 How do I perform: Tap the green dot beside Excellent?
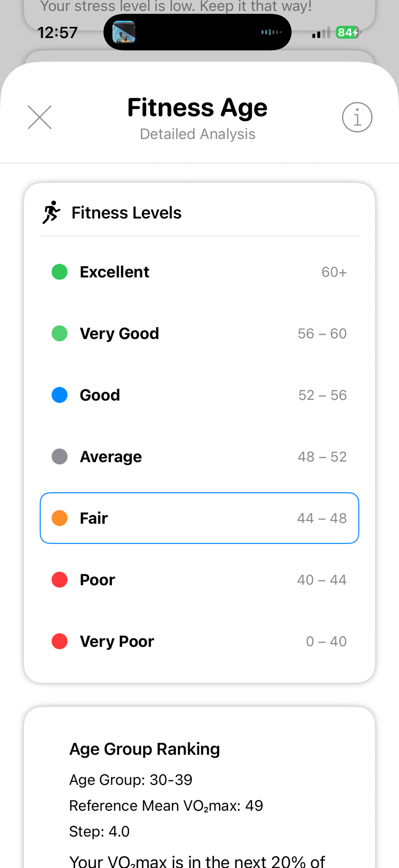tap(60, 272)
